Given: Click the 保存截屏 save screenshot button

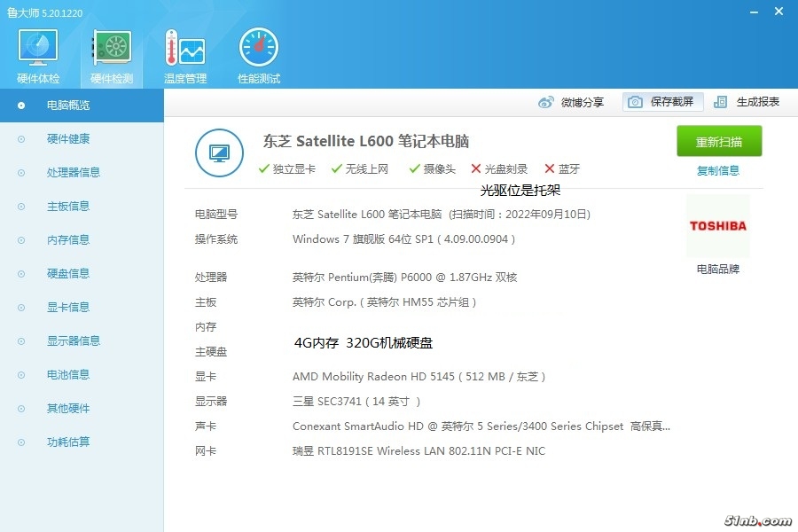Looking at the screenshot, I should [662, 102].
